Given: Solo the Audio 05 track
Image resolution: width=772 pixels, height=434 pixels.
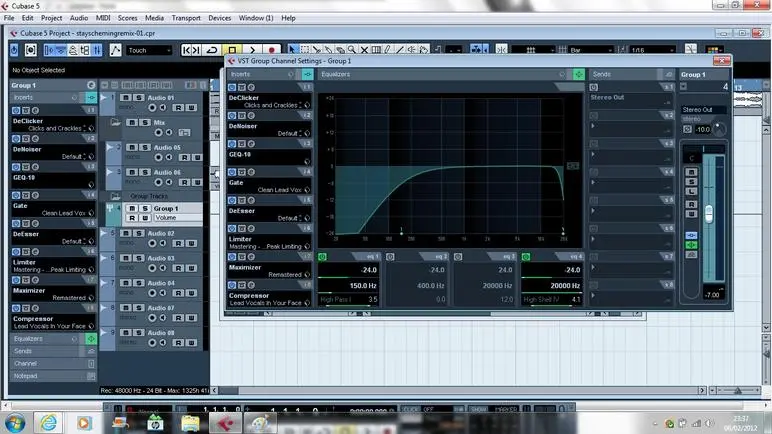Looking at the screenshot, I should point(145,147).
